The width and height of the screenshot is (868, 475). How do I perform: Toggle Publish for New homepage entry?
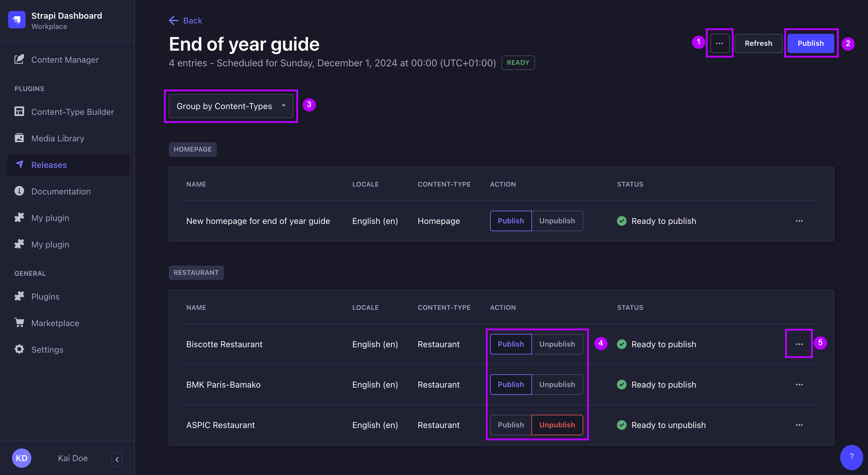(510, 221)
